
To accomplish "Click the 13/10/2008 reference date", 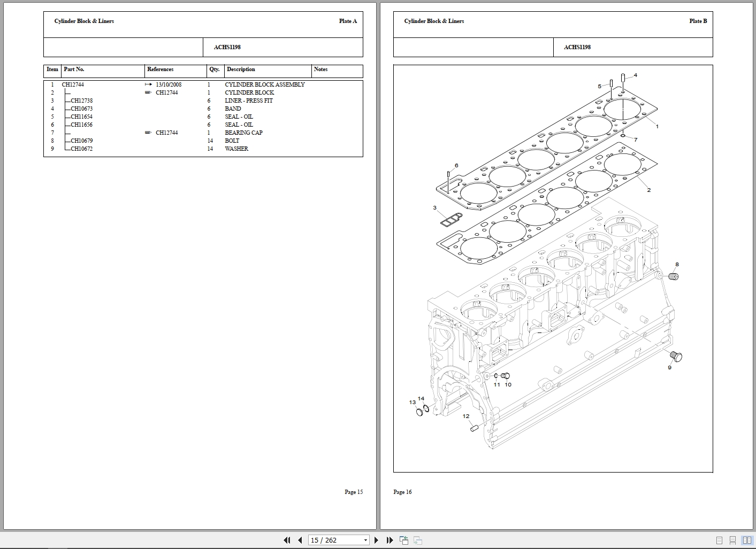I will click(x=169, y=84).
